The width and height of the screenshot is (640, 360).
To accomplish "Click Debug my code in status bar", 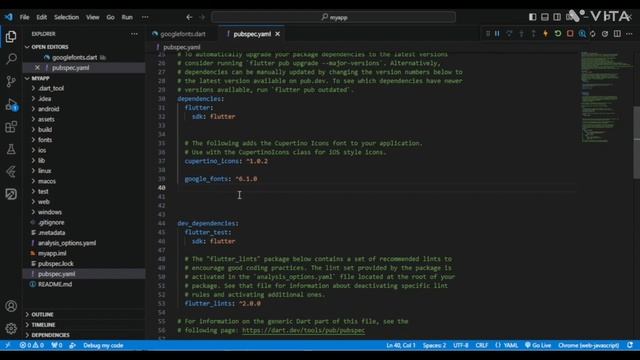I will pyautogui.click(x=103, y=345).
